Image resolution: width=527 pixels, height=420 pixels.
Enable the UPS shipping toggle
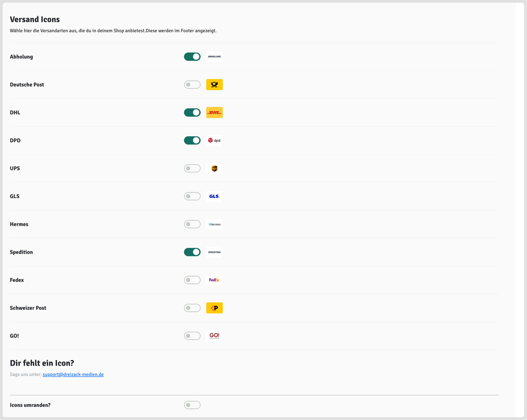pyautogui.click(x=192, y=168)
